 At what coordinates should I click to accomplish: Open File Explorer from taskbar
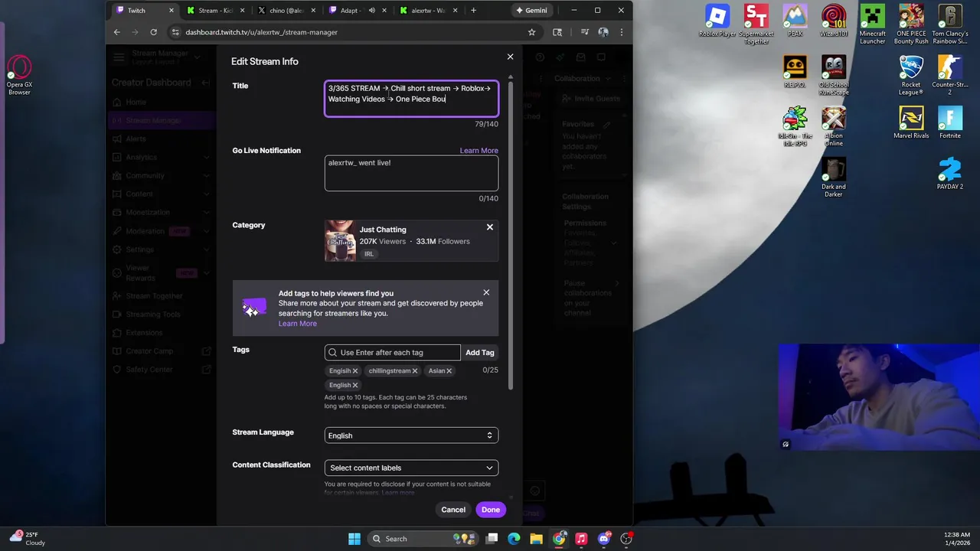point(537,539)
